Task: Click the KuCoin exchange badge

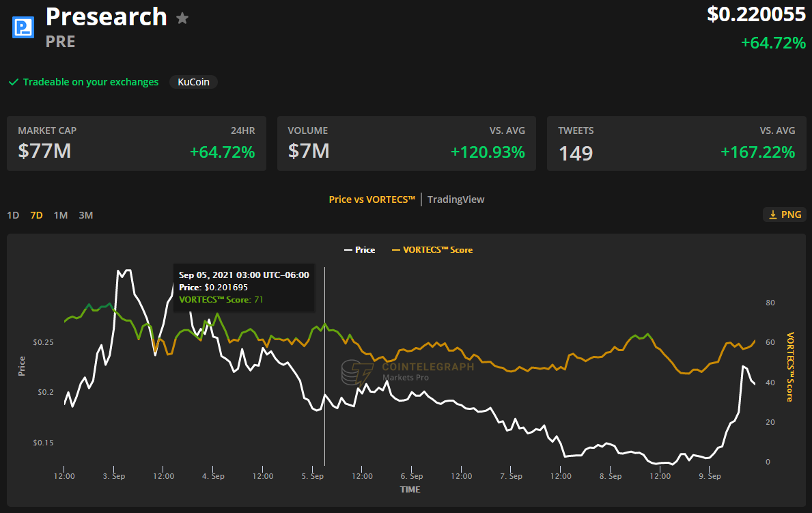Action: pos(193,82)
